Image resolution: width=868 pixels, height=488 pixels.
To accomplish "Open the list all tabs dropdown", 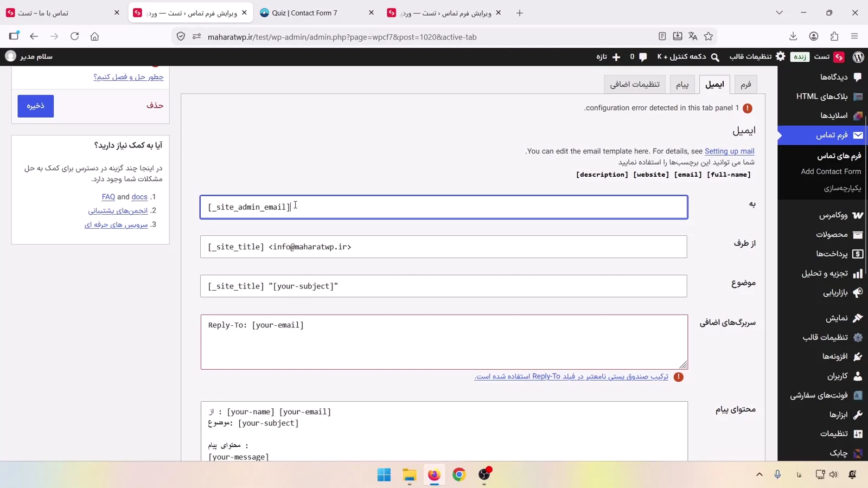I will click(779, 12).
